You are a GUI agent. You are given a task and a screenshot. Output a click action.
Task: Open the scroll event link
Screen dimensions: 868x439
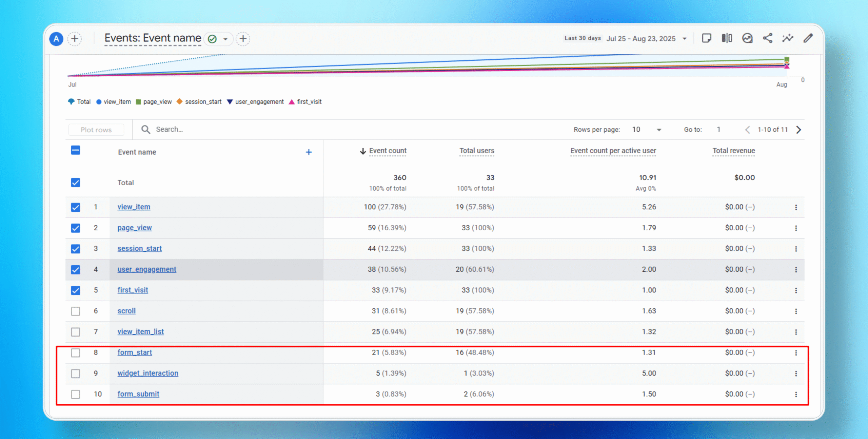(126, 311)
